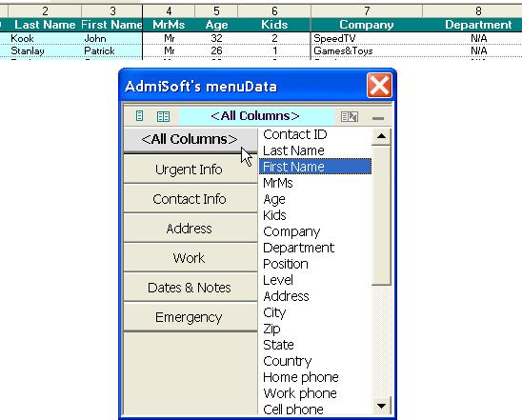
Task: Click the column list scrollbar thumb
Action: click(382, 215)
